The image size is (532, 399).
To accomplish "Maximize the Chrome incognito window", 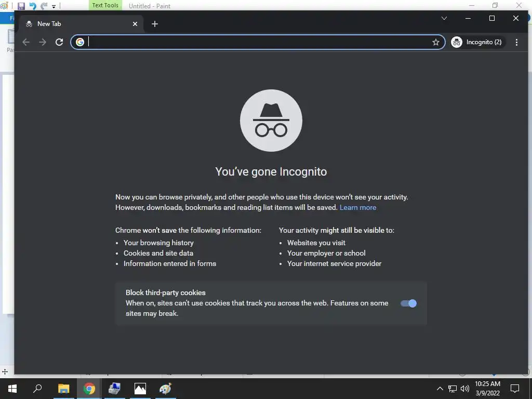I will click(x=492, y=18).
